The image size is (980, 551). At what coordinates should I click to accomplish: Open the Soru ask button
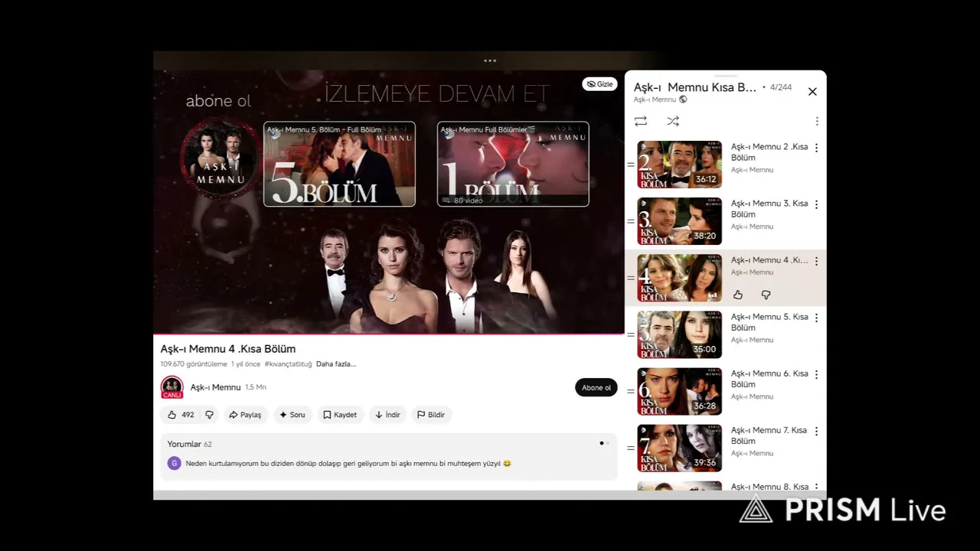click(x=292, y=415)
